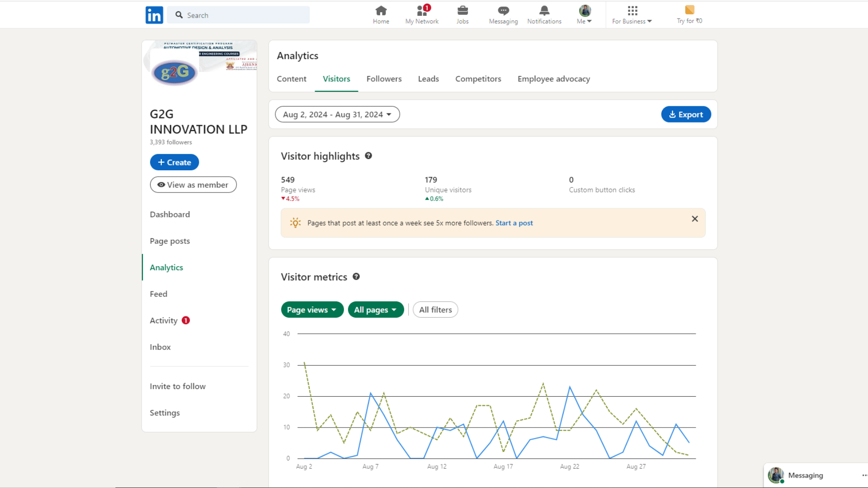Open Activity in sidebar

point(164,320)
